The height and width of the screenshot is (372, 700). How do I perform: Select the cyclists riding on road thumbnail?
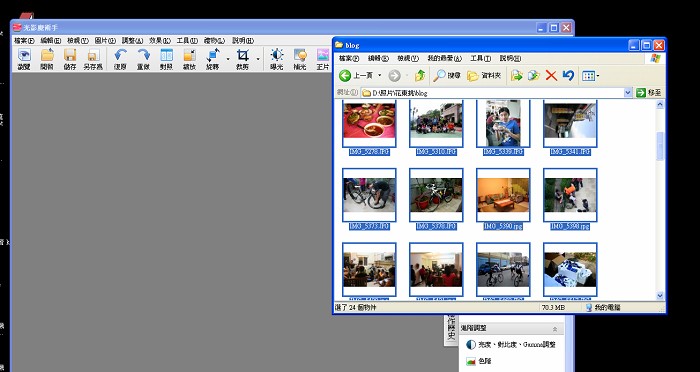[x=503, y=270]
